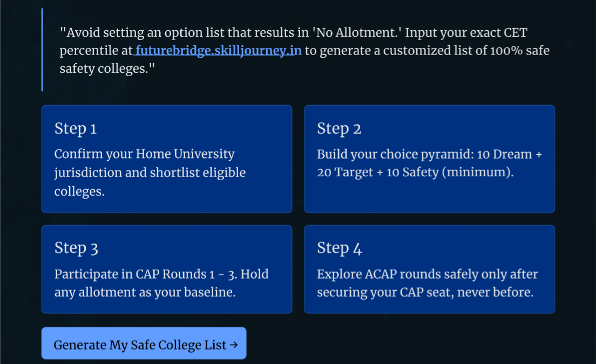The width and height of the screenshot is (596, 364).
Task: Click the 'No Allotment.' phrase in the quote
Action: click(357, 33)
